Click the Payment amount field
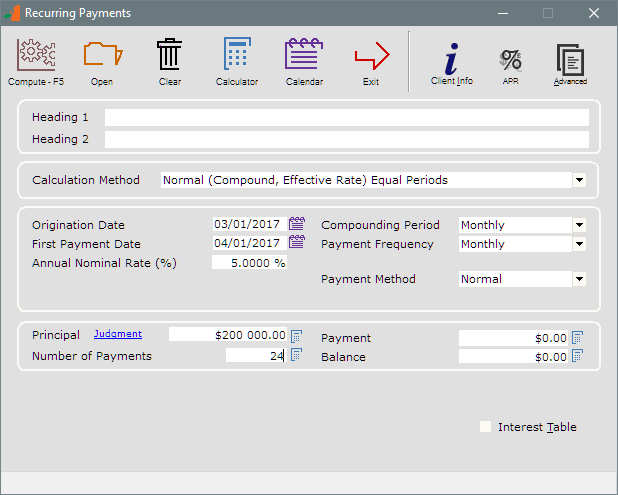Image resolution: width=618 pixels, height=495 pixels. pyautogui.click(x=514, y=338)
